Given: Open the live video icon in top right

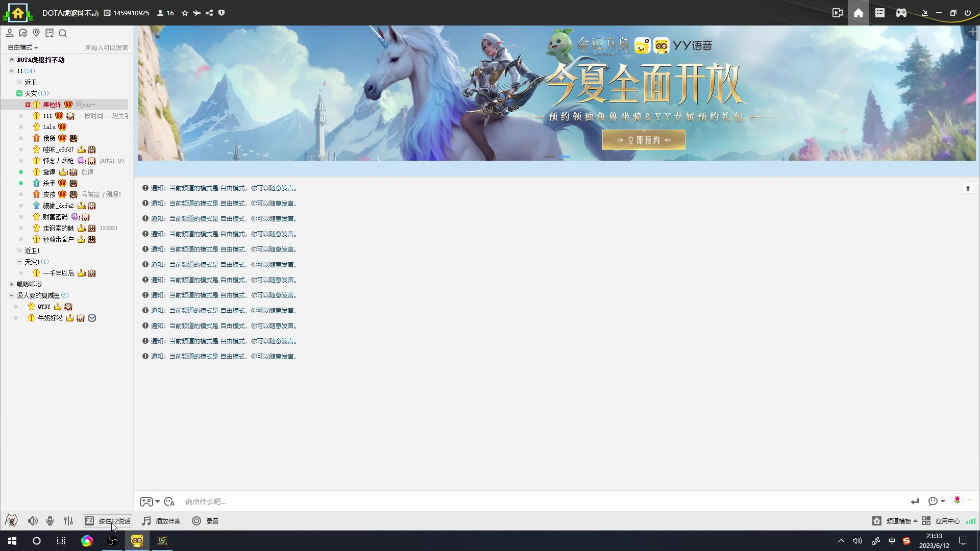Looking at the screenshot, I should pos(837,13).
